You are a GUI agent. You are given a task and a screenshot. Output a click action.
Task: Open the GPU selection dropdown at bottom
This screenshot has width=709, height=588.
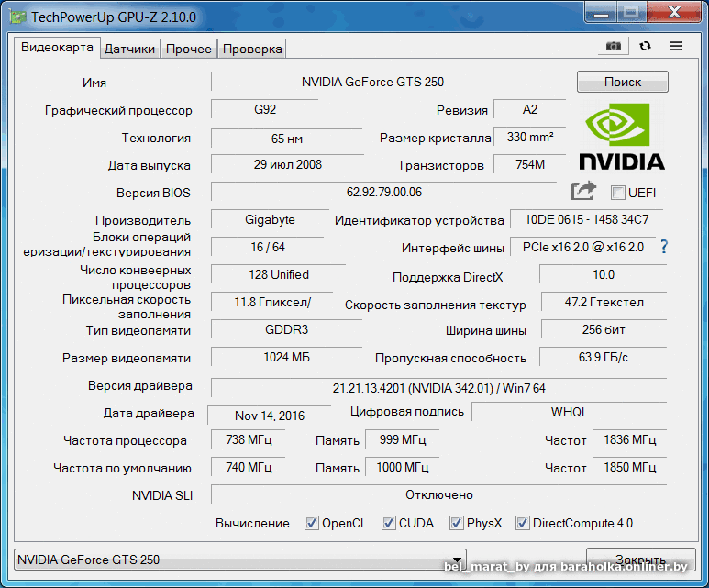[240, 560]
